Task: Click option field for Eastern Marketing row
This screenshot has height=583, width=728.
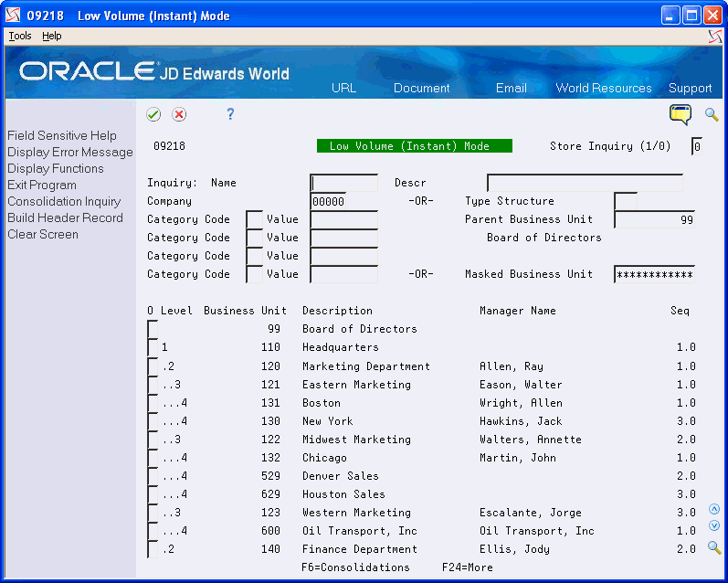Action: point(153,385)
